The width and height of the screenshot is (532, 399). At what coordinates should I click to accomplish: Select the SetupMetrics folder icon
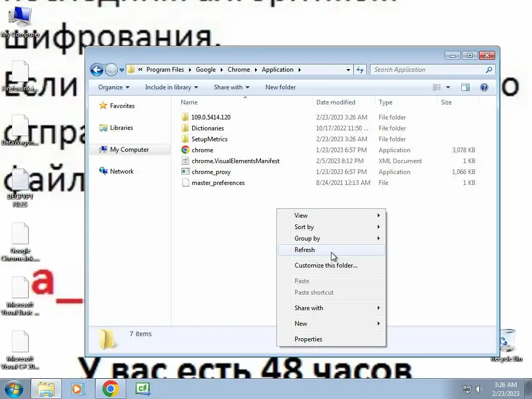tap(185, 139)
